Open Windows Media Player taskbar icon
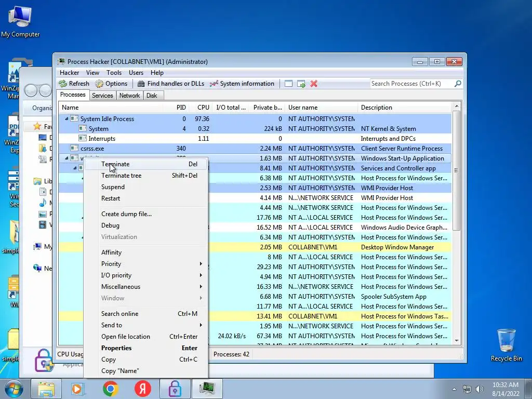This screenshot has height=399, width=532. click(x=77, y=389)
